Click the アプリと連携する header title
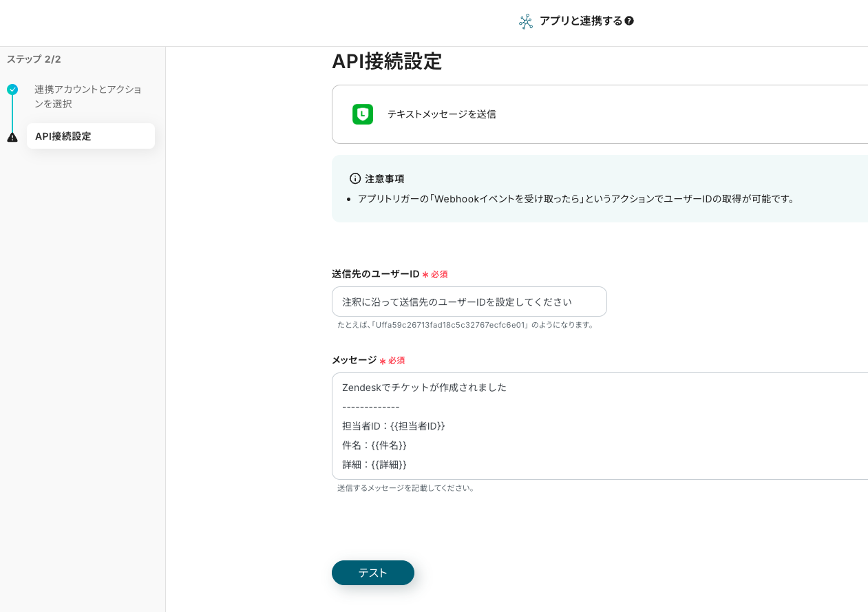868x612 pixels. coord(581,21)
